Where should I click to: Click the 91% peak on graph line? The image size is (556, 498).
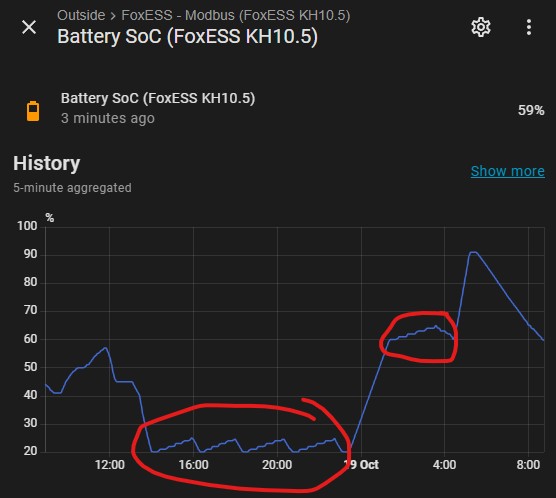click(x=473, y=253)
